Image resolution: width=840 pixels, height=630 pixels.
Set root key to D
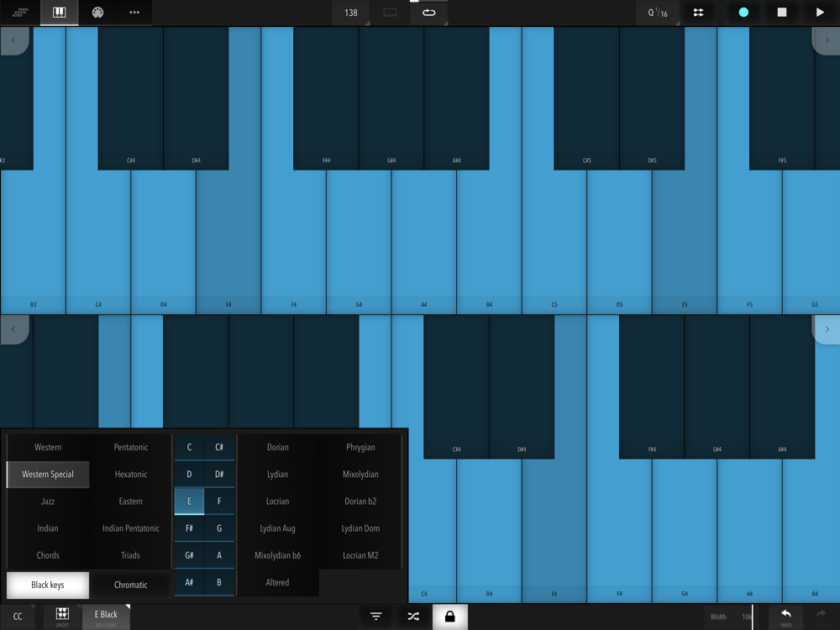tap(189, 474)
